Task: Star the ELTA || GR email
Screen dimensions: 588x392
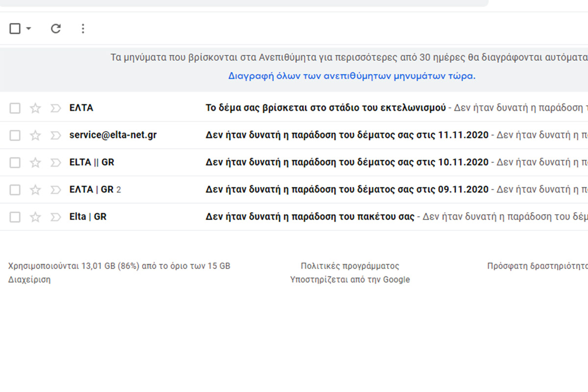Action: [35, 163]
